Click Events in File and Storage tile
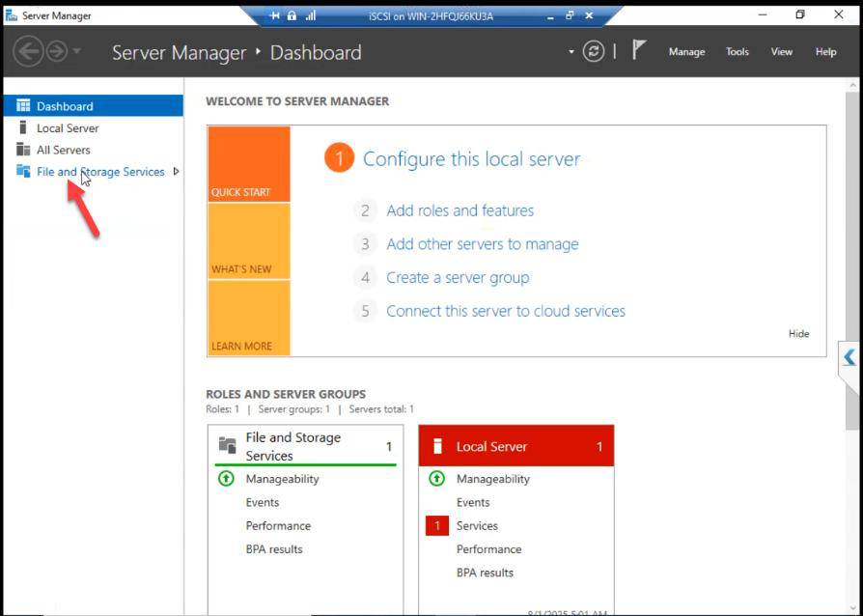Viewport: 863px width, 616px height. [263, 502]
